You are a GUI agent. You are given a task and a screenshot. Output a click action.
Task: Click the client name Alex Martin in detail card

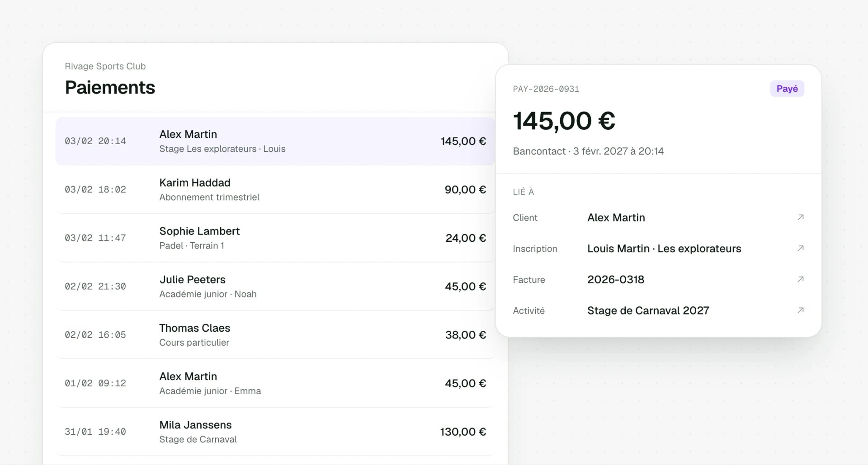(x=616, y=218)
